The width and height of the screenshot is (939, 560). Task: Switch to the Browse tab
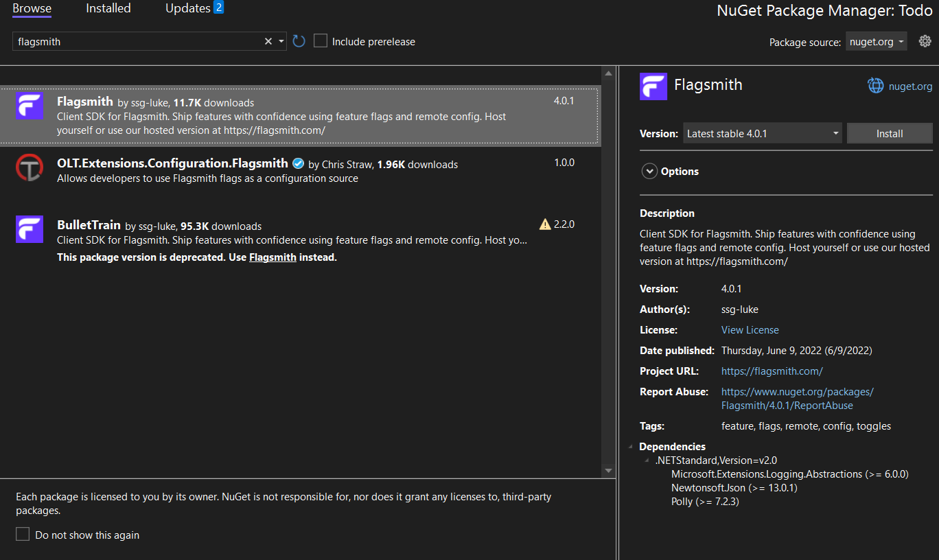coord(32,8)
